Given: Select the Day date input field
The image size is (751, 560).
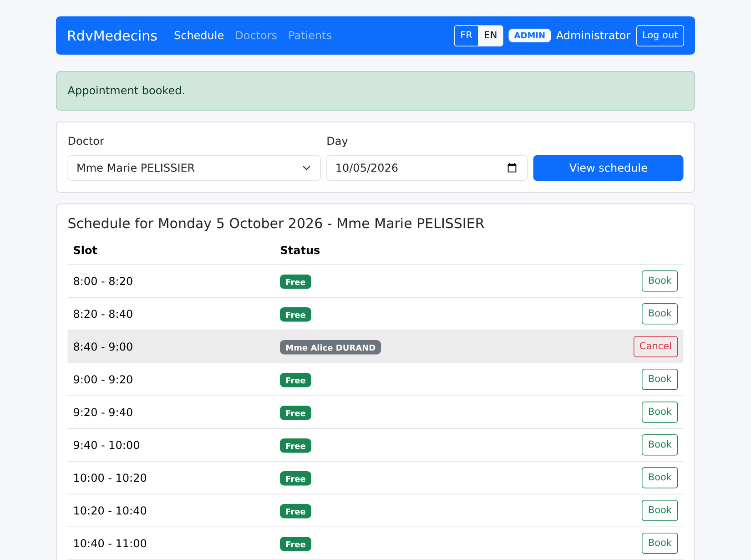Looking at the screenshot, I should click(427, 168).
